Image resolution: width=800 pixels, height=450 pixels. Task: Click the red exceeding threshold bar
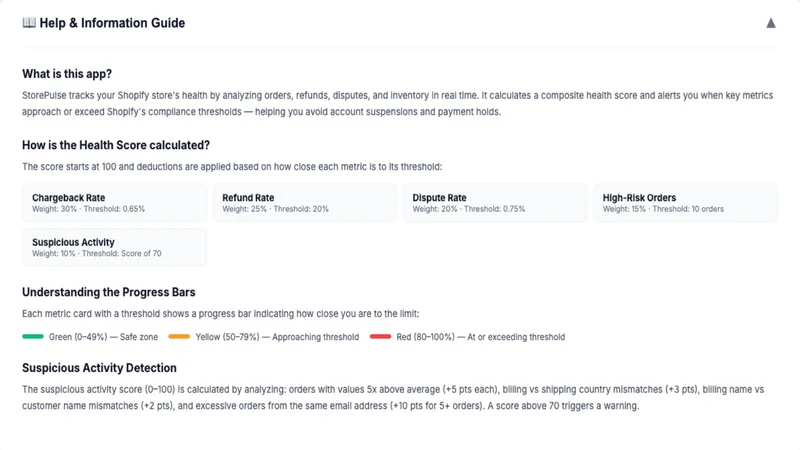click(x=380, y=337)
